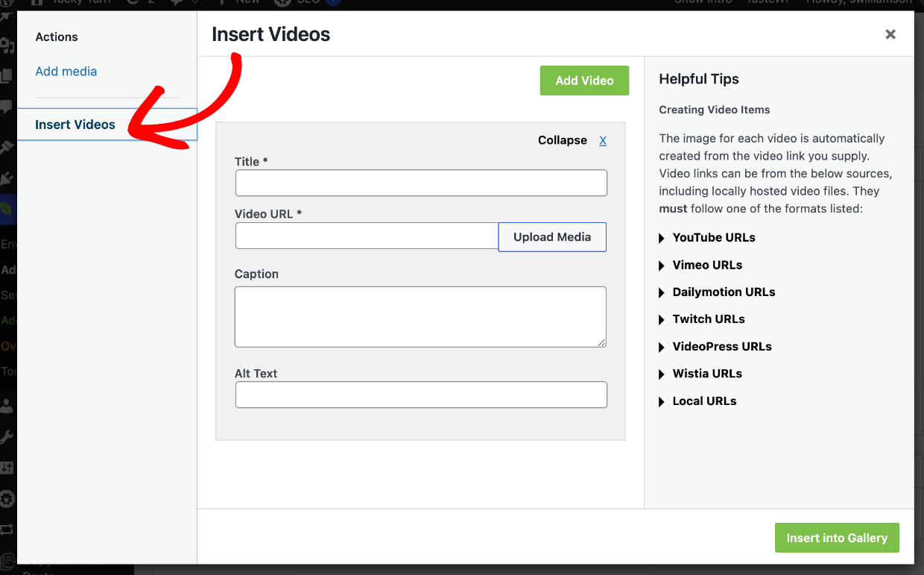Viewport: 924px width, 575px height.
Task: Expand Twitch URLs section
Action: tap(702, 319)
